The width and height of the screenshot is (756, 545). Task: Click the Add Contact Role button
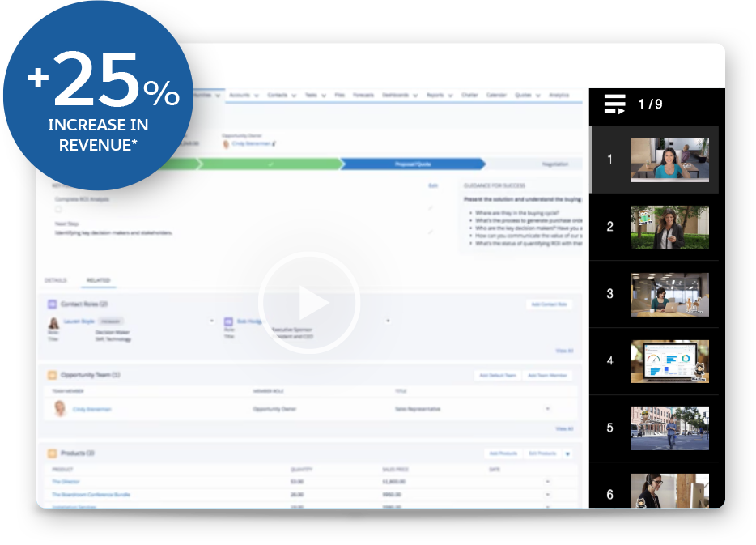(x=549, y=304)
